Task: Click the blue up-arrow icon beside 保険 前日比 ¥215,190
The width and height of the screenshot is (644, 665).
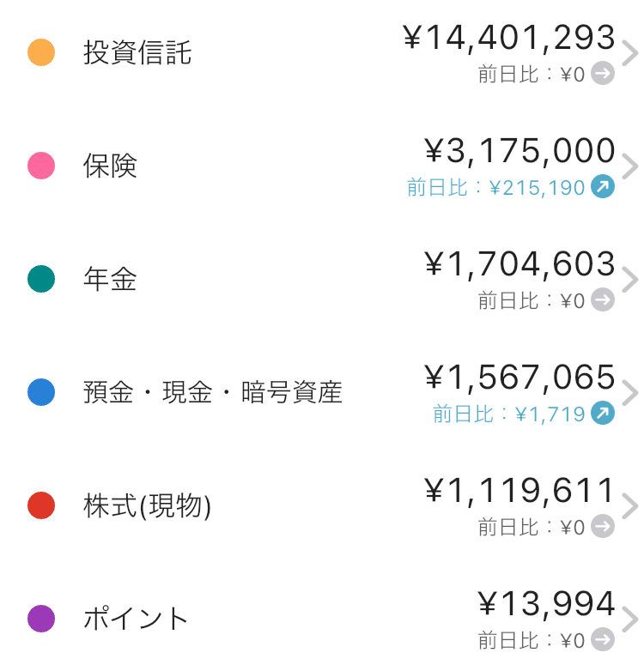Action: click(603, 186)
